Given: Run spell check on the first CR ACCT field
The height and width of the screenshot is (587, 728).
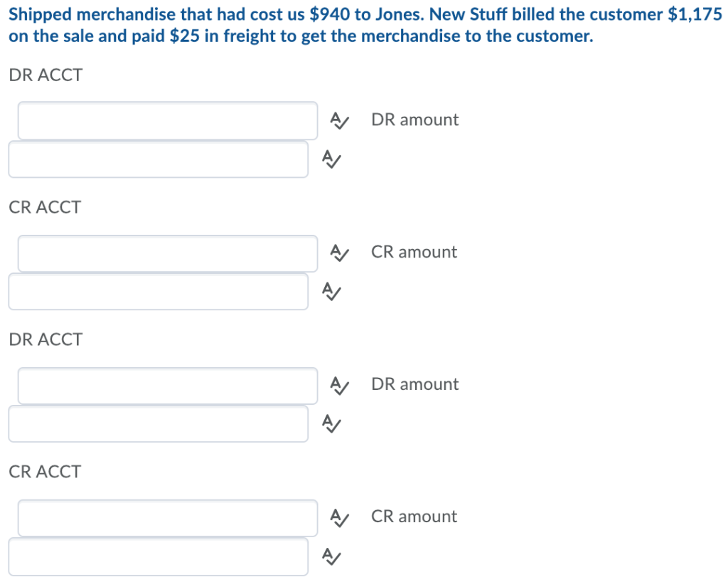Looking at the screenshot, I should pos(339,253).
